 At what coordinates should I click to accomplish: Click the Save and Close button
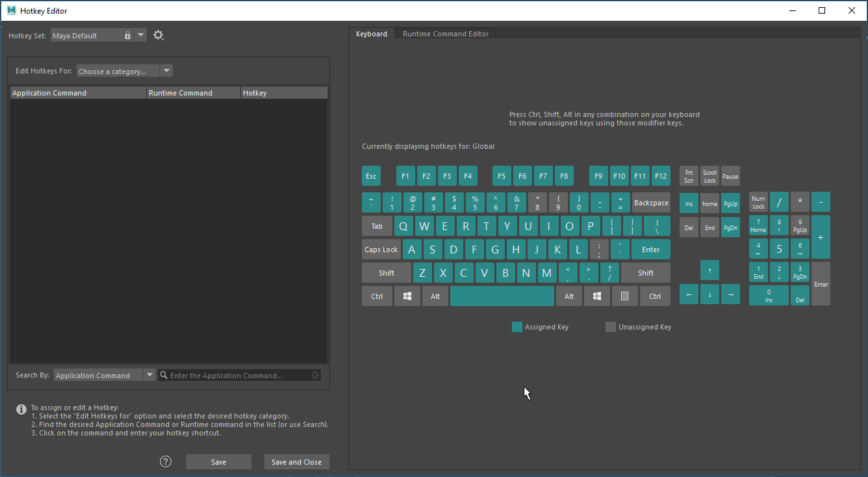[x=296, y=462]
